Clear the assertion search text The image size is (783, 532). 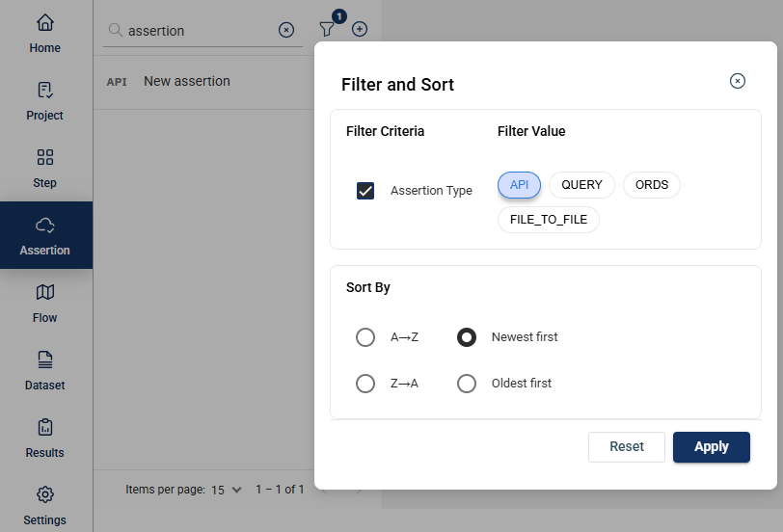pos(286,30)
